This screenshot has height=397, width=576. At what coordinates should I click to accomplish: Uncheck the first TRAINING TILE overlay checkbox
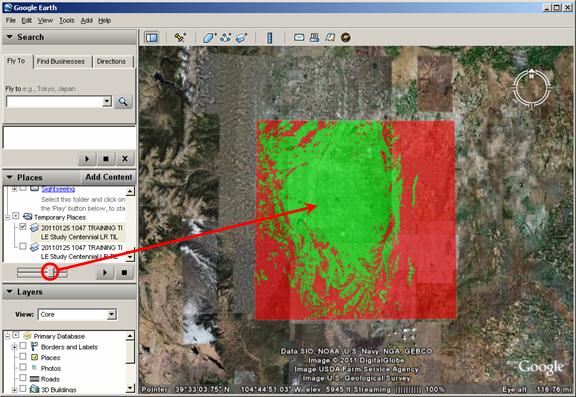[x=23, y=227]
